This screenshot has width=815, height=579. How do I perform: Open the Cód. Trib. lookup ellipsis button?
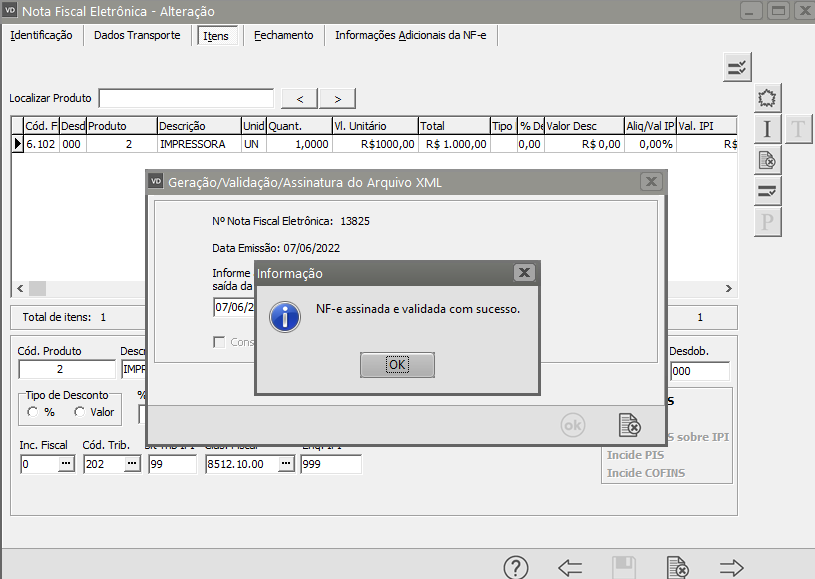click(131, 464)
